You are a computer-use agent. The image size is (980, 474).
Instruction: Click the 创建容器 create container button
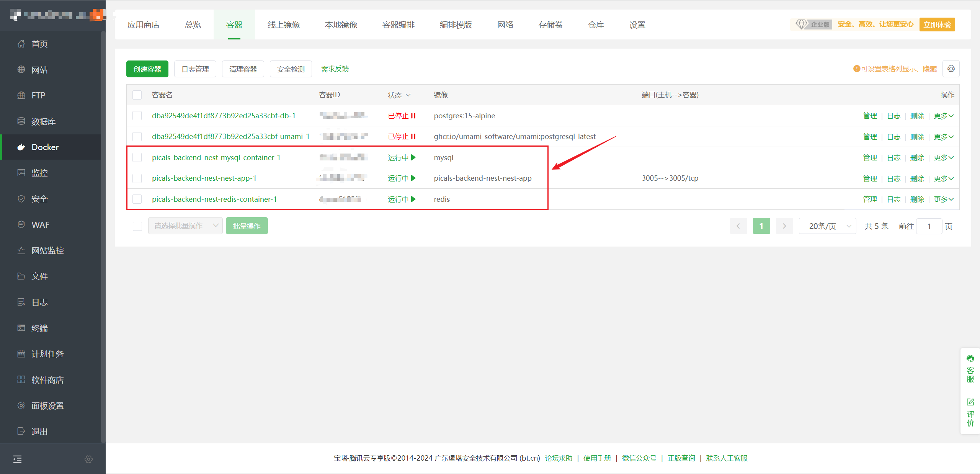(x=147, y=69)
